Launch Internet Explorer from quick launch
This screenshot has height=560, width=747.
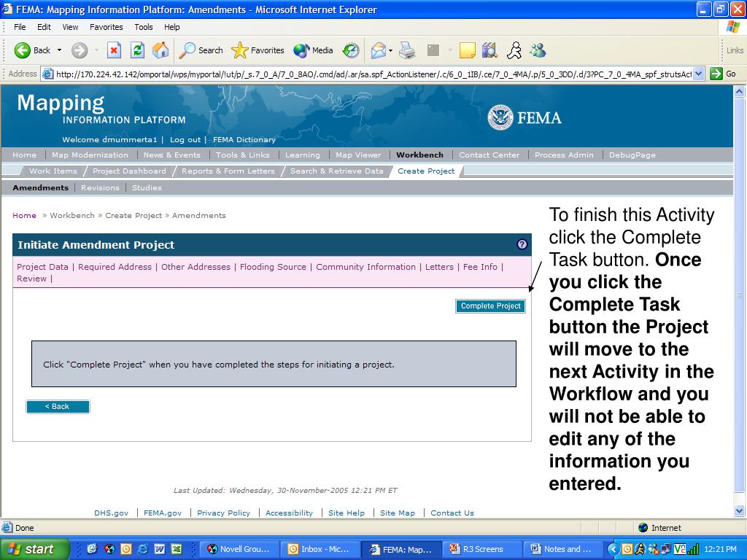coord(142,549)
